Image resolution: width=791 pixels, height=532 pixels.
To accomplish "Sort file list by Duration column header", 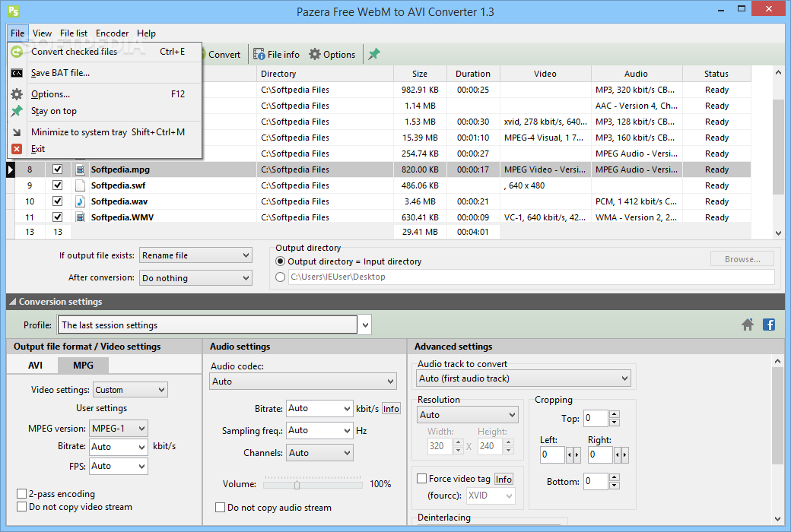I will 472,74.
